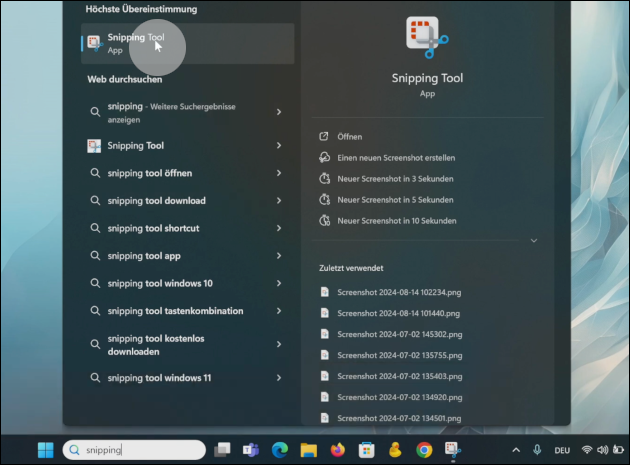
Task: Click file icon of Screenshot 2024-08-14 102234.png
Action: pos(325,292)
